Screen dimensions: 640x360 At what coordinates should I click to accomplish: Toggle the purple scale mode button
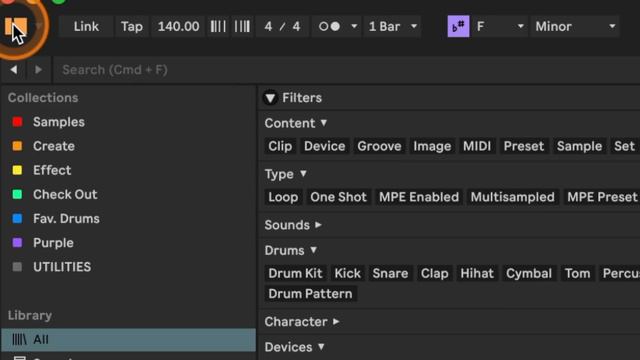tap(458, 27)
